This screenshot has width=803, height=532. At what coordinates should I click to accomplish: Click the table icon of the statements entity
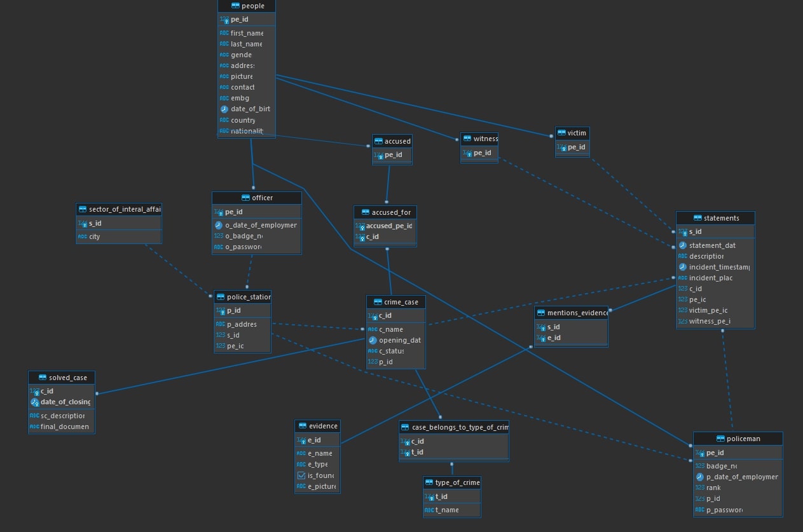click(x=698, y=218)
